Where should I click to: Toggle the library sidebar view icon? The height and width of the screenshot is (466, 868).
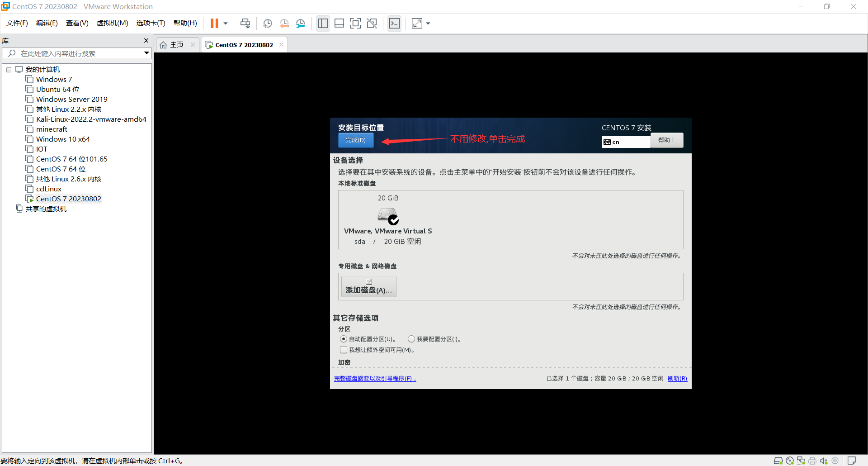[323, 23]
